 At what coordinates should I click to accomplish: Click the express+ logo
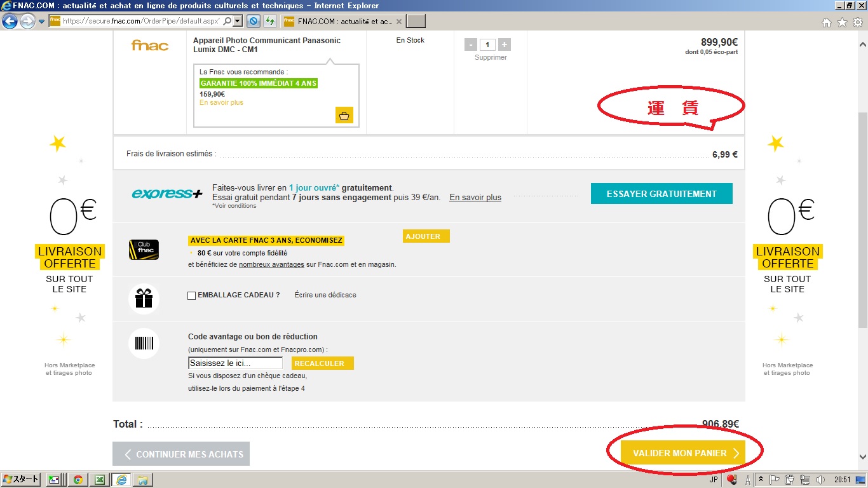pyautogui.click(x=166, y=193)
